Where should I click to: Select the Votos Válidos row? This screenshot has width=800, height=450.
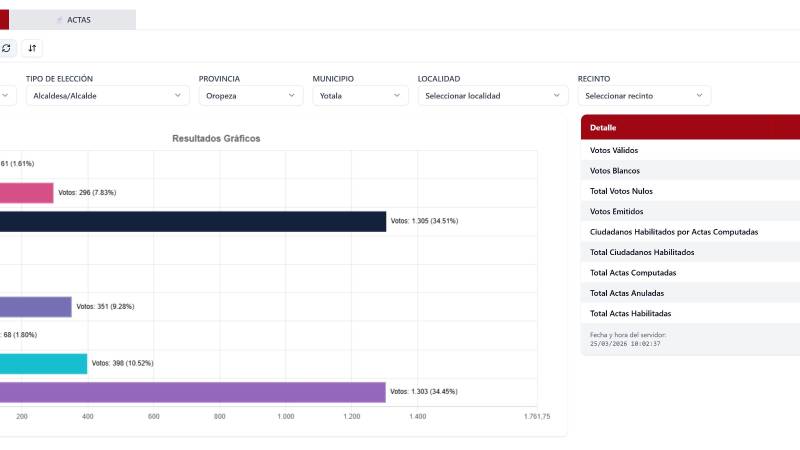pos(690,150)
